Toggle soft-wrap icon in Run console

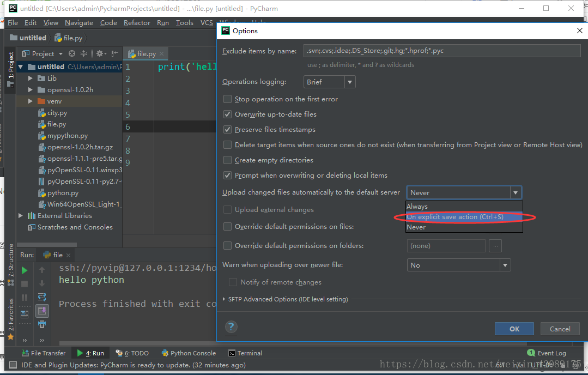pos(42,297)
